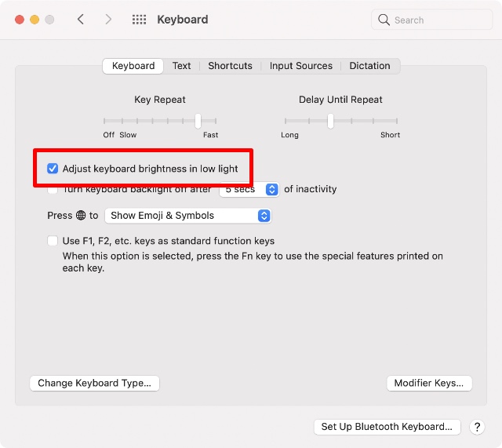Enable turn keyboard backlight off checkbox
The width and height of the screenshot is (502, 448).
point(53,191)
